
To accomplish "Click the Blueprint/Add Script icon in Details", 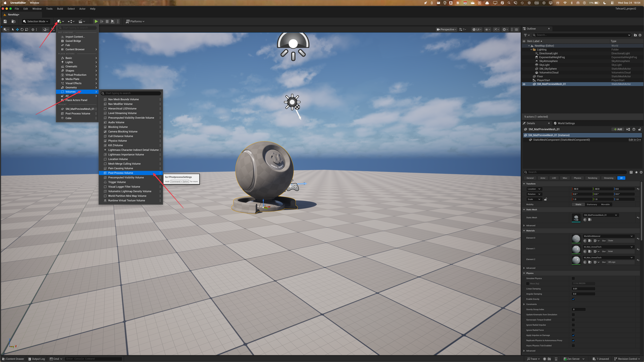I will [628, 129].
